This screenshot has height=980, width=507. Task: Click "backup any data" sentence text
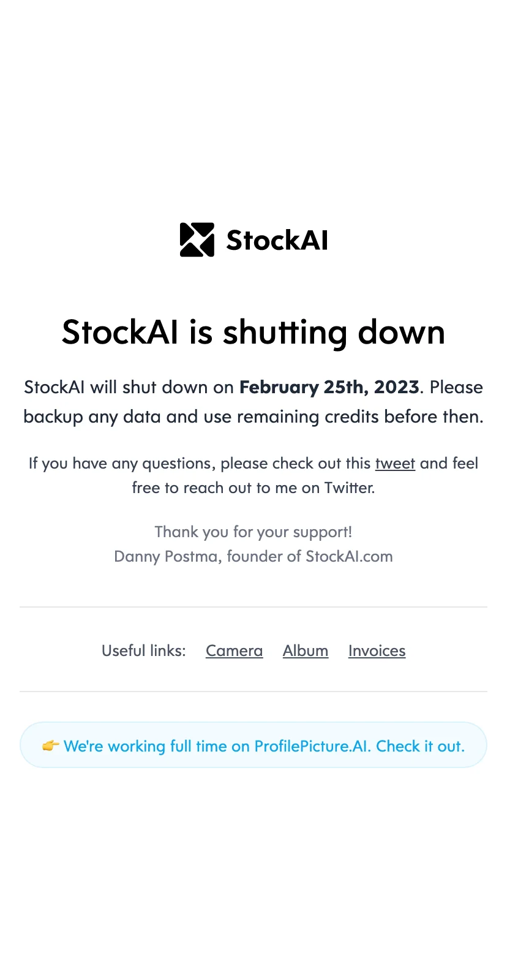click(92, 417)
